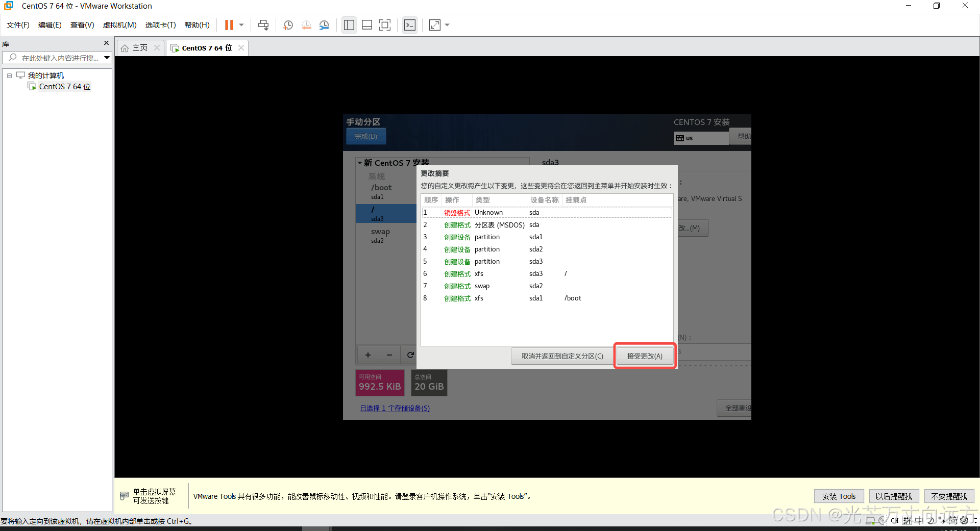Click the reload storage configuration icon
Viewport: 980px width, 531px height.
pos(410,355)
